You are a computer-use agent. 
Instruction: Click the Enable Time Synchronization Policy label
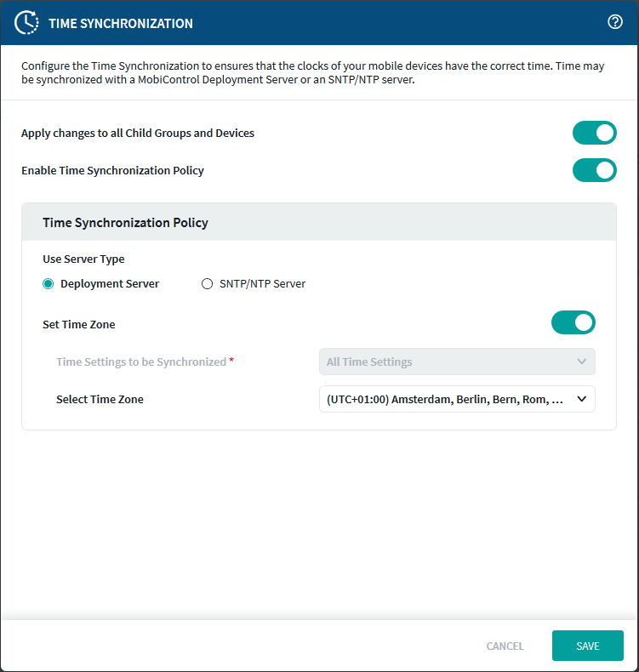click(112, 170)
